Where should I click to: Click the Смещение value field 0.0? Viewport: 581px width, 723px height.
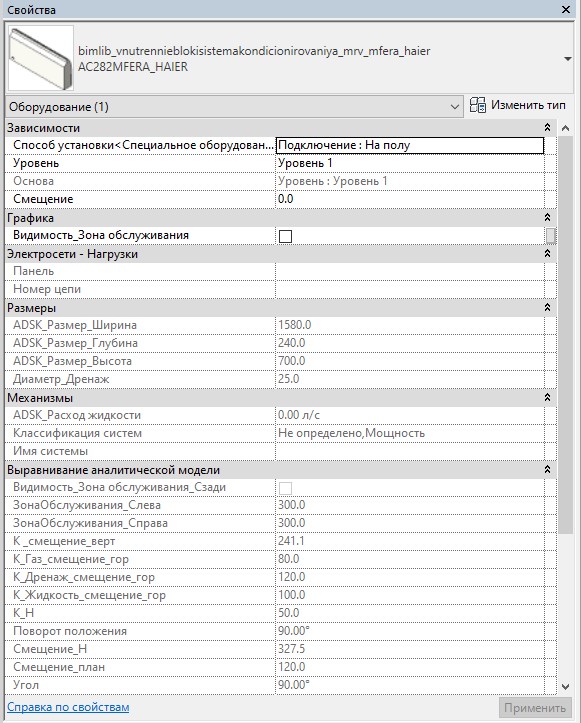tap(410, 199)
